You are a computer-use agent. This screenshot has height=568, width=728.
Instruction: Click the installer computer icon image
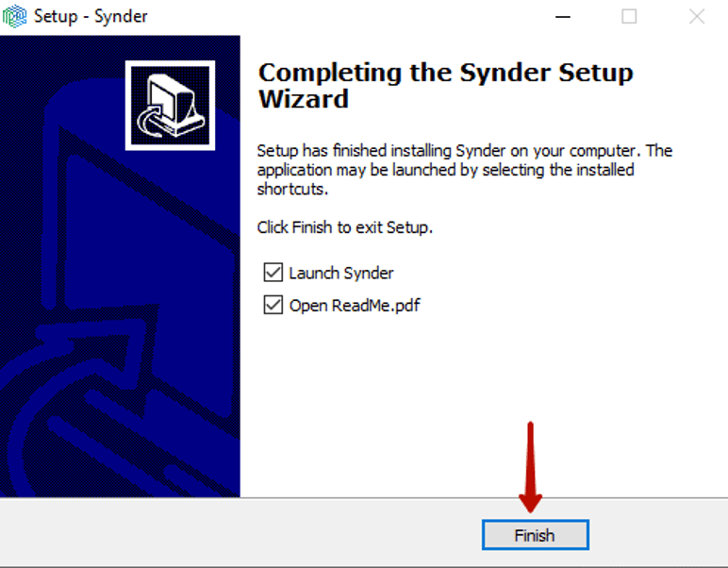170,106
